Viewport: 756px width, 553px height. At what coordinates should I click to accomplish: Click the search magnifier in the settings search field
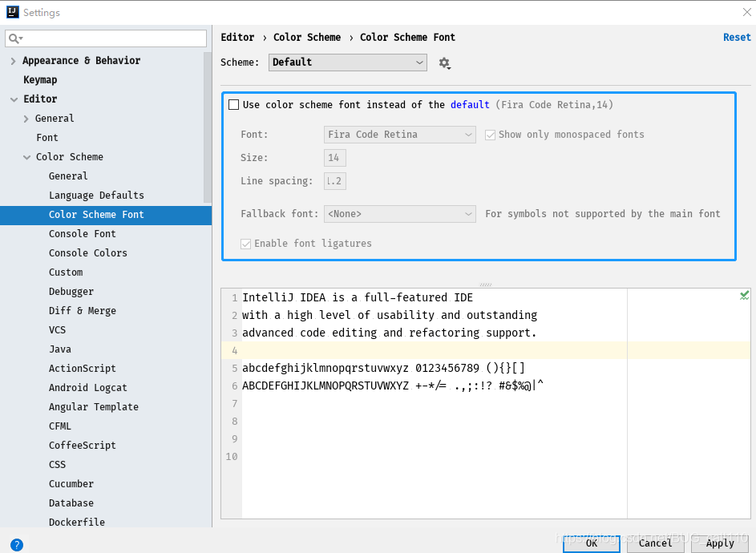[16, 38]
